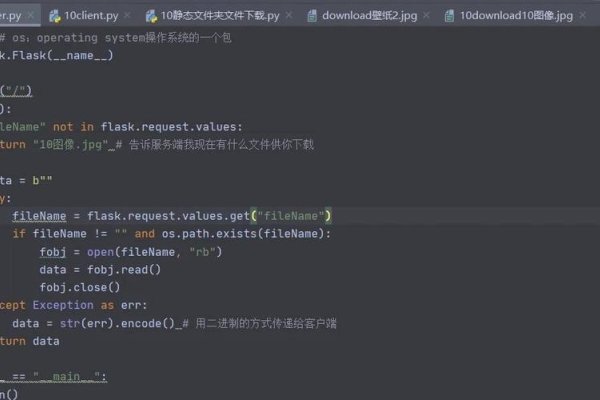
Task: Click the "not in" keywords
Action: [73, 127]
